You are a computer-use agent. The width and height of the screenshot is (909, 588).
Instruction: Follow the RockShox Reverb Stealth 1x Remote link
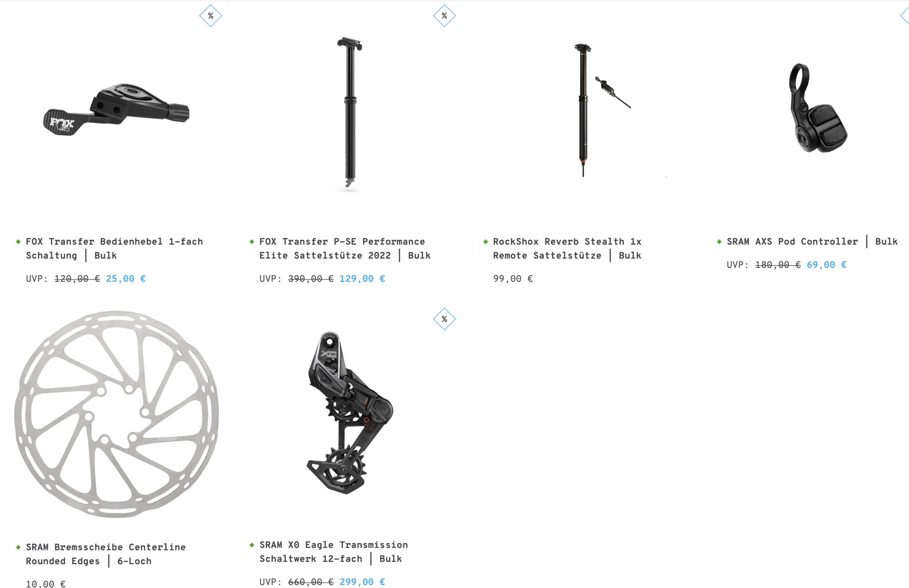coord(567,249)
